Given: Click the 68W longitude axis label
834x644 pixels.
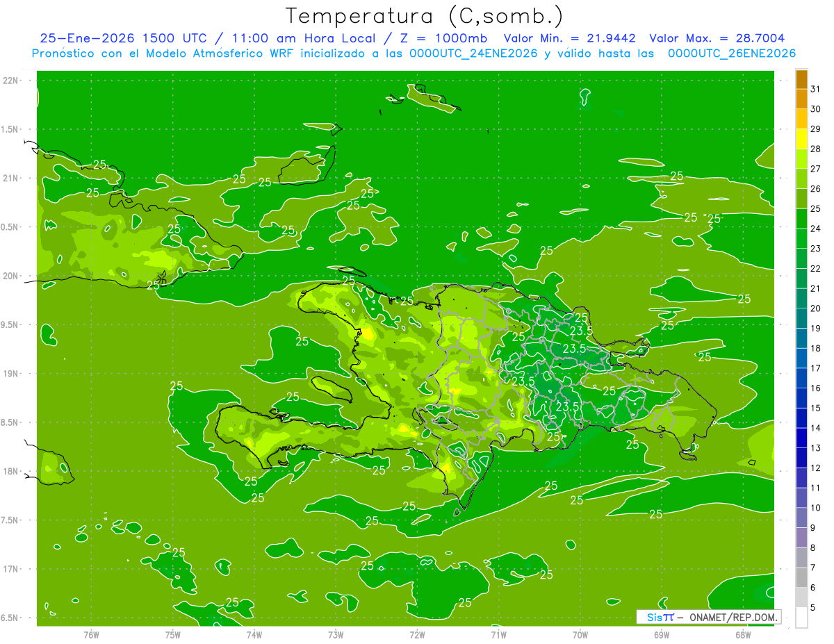Looking at the screenshot, I should pyautogui.click(x=742, y=634).
